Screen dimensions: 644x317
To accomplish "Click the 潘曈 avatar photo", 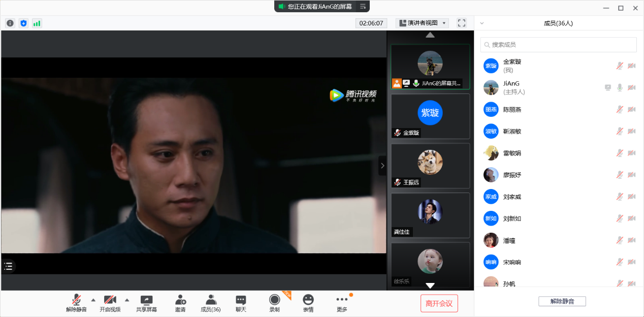I will [x=491, y=240].
